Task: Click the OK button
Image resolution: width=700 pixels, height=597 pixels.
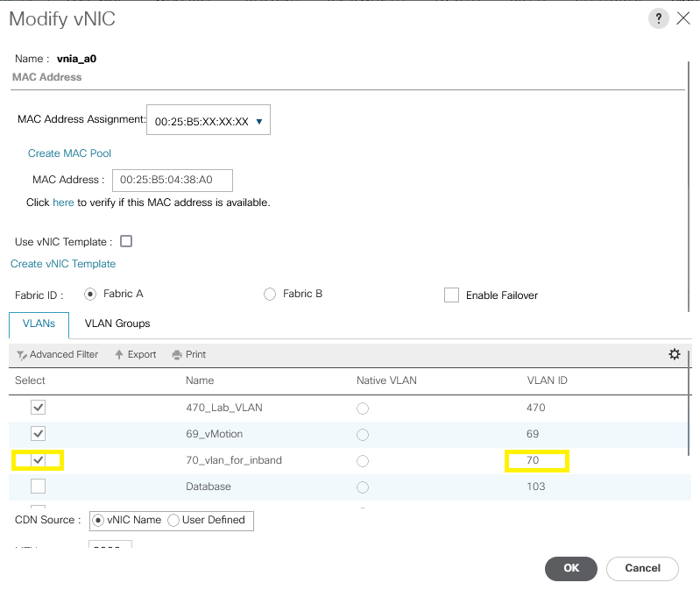Action: pos(571,568)
